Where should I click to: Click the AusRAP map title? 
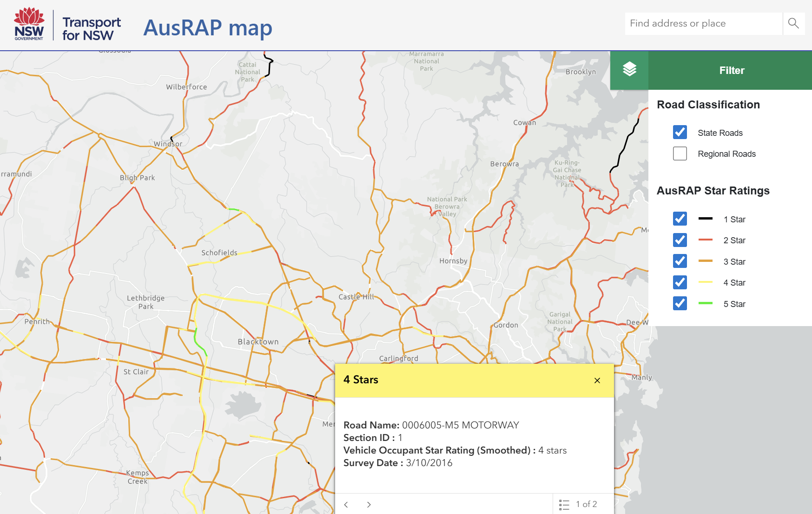pyautogui.click(x=208, y=27)
